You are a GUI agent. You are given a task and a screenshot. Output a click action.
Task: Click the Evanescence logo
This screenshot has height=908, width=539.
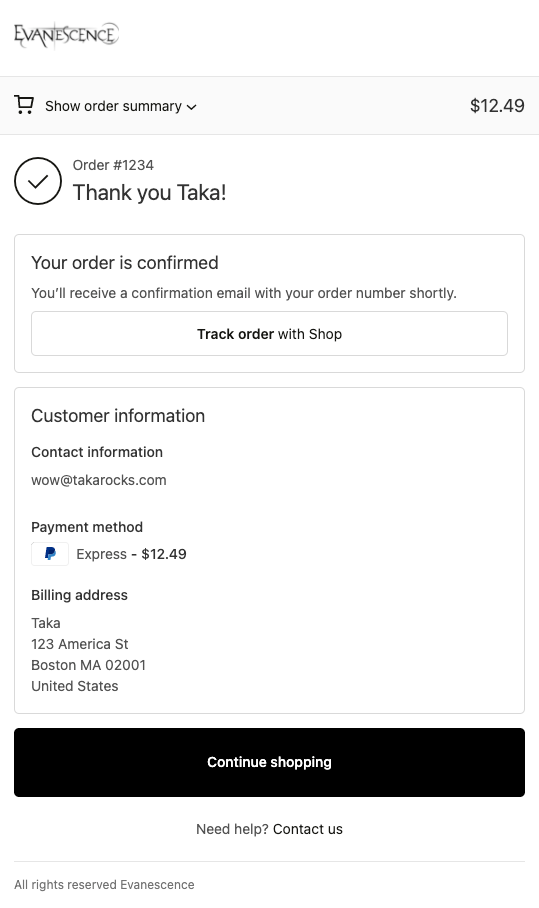click(67, 35)
